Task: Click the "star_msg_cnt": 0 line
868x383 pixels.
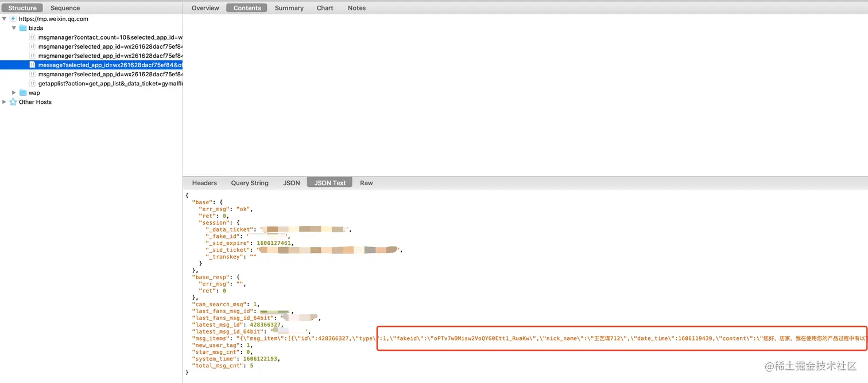Action: [222, 352]
